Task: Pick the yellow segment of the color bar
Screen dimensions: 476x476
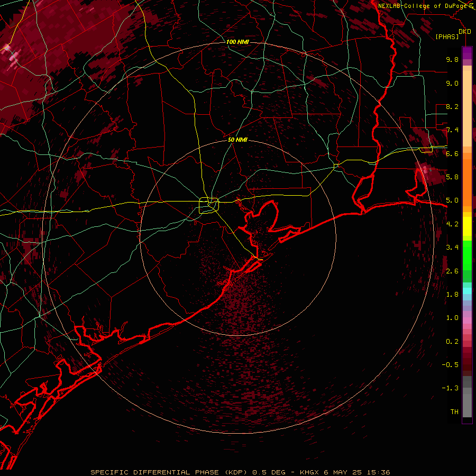Action: pos(467,226)
